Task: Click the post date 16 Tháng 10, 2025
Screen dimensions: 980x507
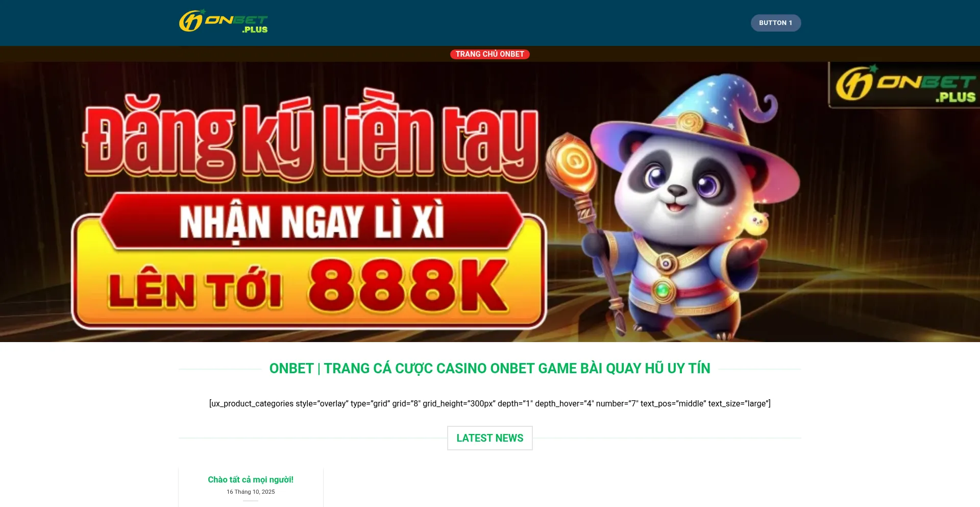Action: 251,492
